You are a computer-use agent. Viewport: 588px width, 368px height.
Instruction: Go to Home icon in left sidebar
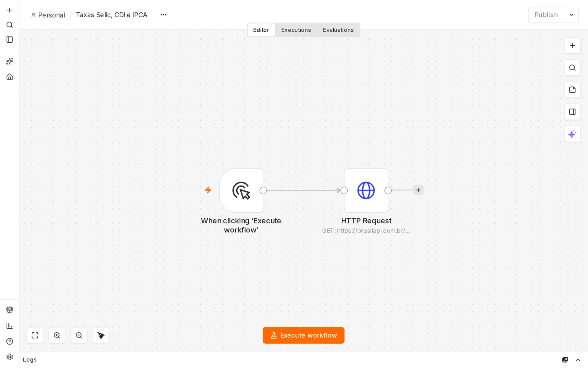10,77
